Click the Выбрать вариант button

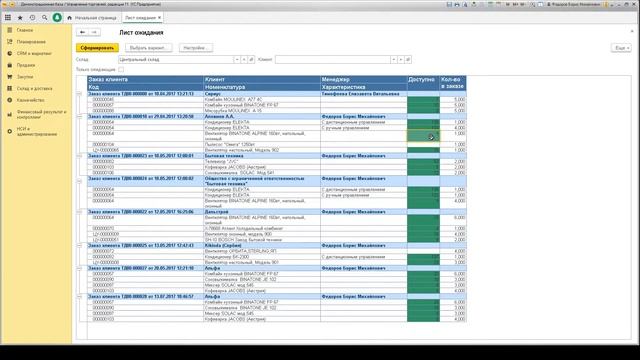pyautogui.click(x=149, y=48)
